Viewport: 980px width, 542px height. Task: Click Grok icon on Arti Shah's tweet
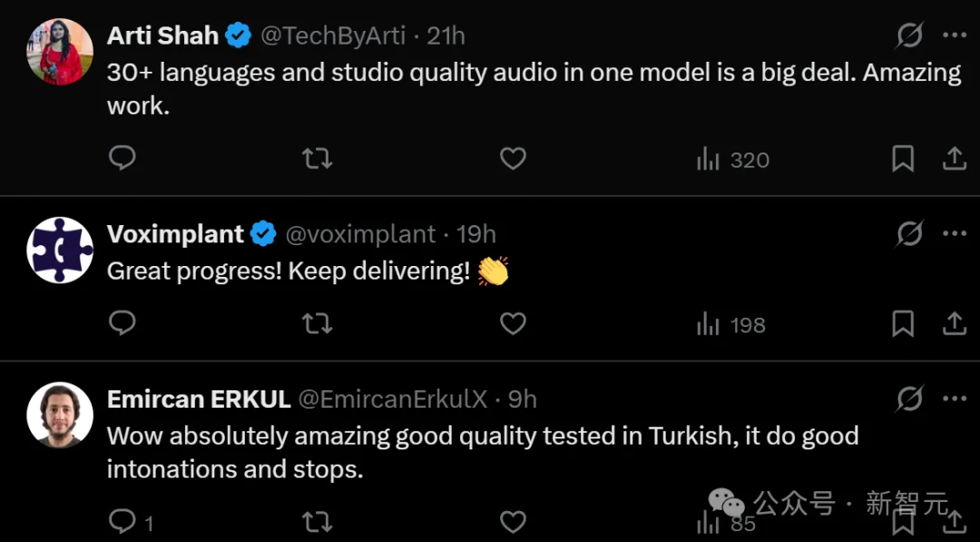coord(909,35)
